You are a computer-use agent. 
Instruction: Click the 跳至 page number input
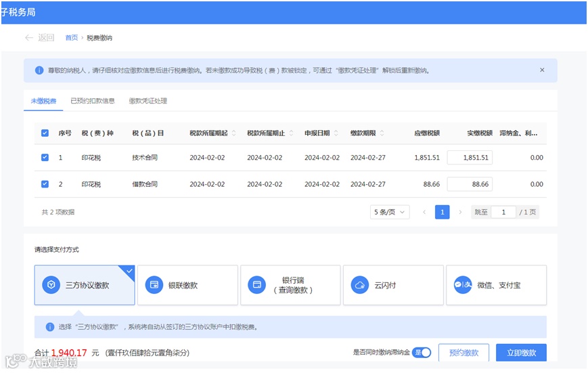coord(503,212)
